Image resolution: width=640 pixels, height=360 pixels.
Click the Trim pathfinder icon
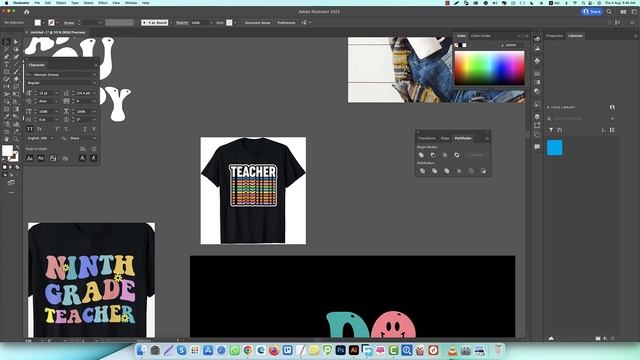tap(434, 171)
